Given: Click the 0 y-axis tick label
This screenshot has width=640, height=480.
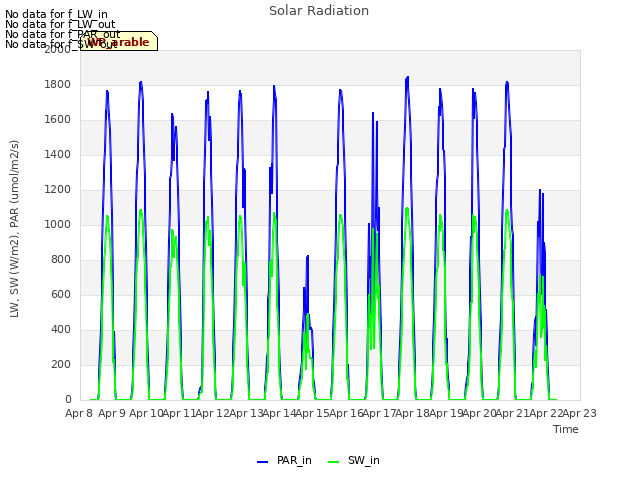Looking at the screenshot, I should 68,399.
